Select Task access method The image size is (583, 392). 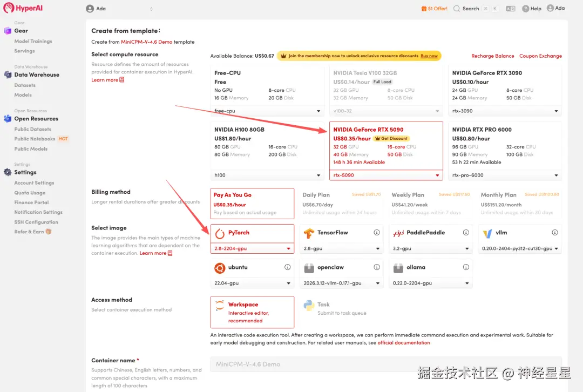(x=341, y=308)
